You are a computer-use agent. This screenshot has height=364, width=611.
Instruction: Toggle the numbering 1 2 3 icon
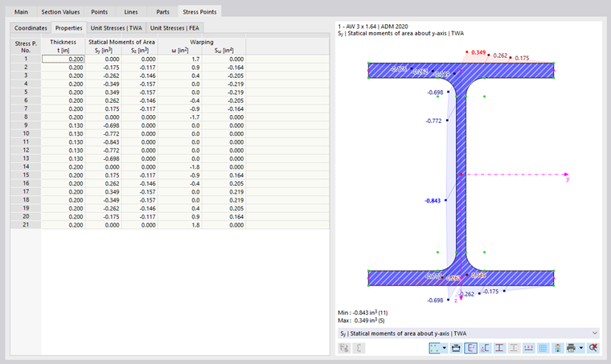pyautogui.click(x=528, y=348)
